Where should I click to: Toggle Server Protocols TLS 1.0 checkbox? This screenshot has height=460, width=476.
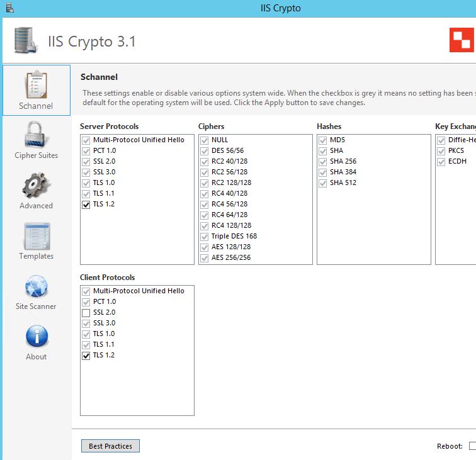tap(86, 183)
